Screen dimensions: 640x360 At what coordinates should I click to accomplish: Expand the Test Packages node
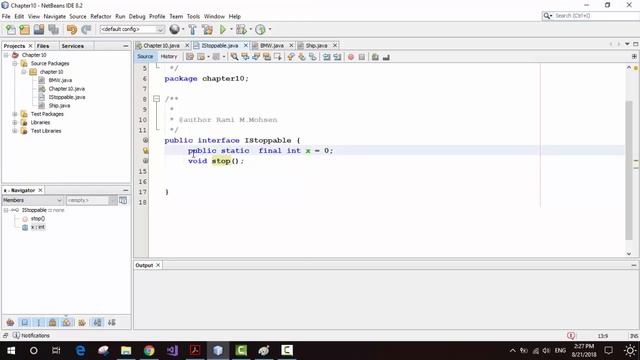coord(15,114)
